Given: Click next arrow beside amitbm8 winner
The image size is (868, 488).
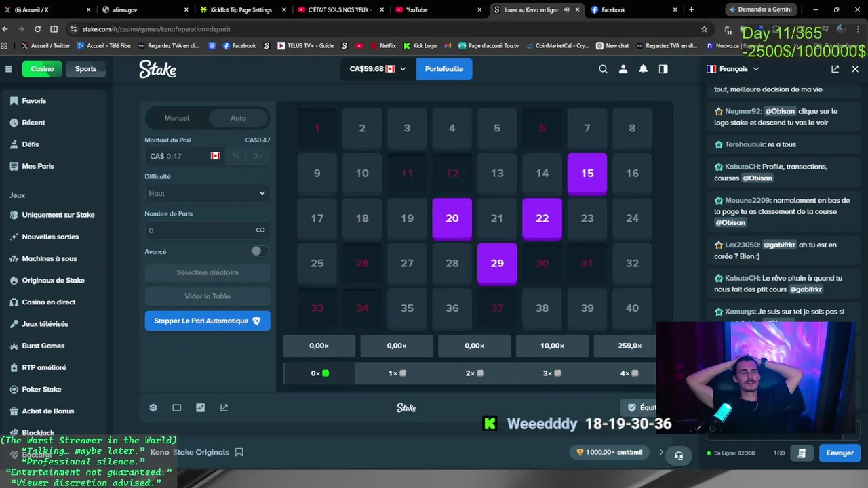Looking at the screenshot, I should point(661,452).
